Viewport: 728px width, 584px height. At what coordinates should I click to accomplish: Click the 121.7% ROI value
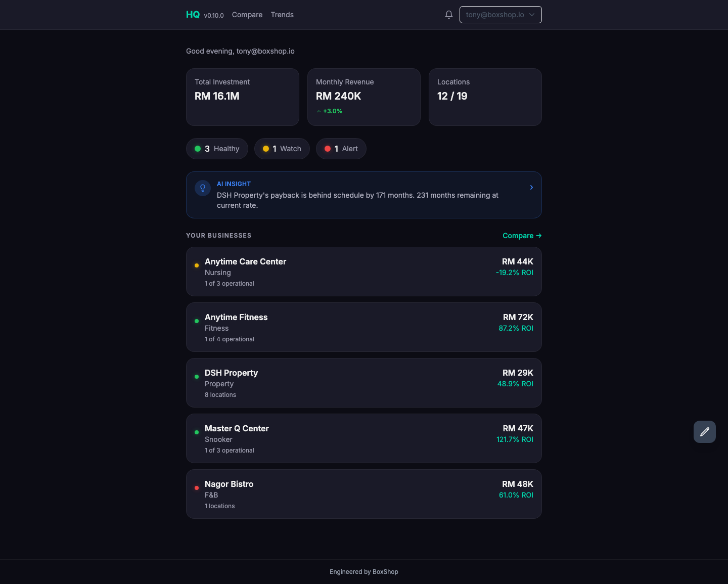(x=515, y=439)
